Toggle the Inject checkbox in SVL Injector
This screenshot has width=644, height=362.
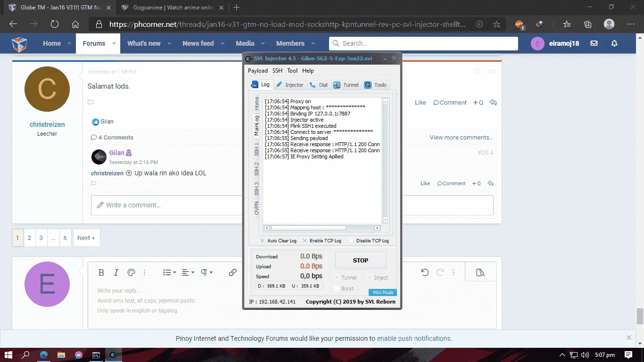(x=370, y=278)
